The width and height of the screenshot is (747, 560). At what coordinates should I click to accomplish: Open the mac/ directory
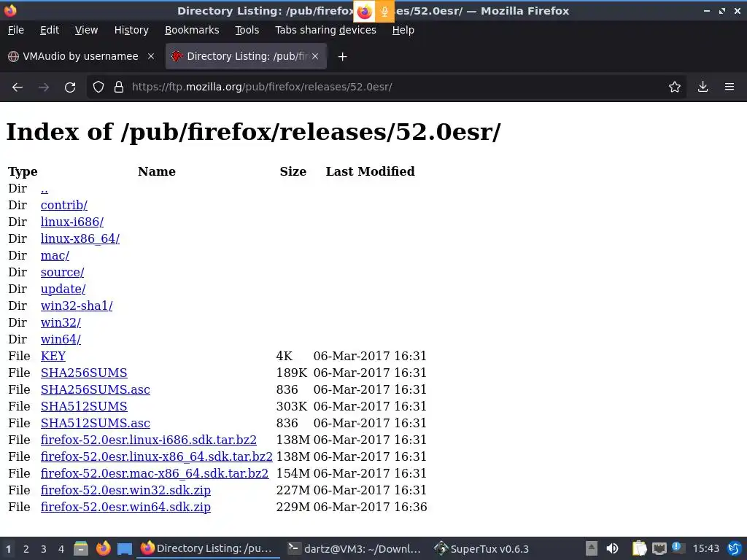55,256
